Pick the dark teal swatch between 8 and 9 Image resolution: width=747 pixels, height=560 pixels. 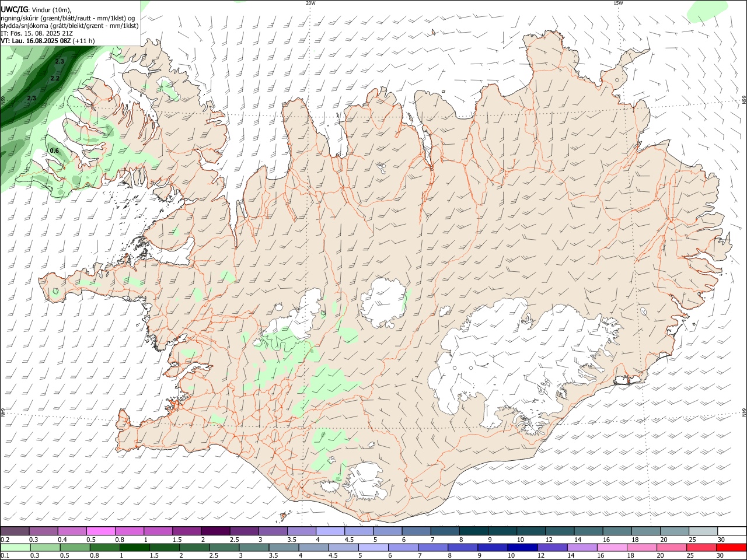(473, 531)
